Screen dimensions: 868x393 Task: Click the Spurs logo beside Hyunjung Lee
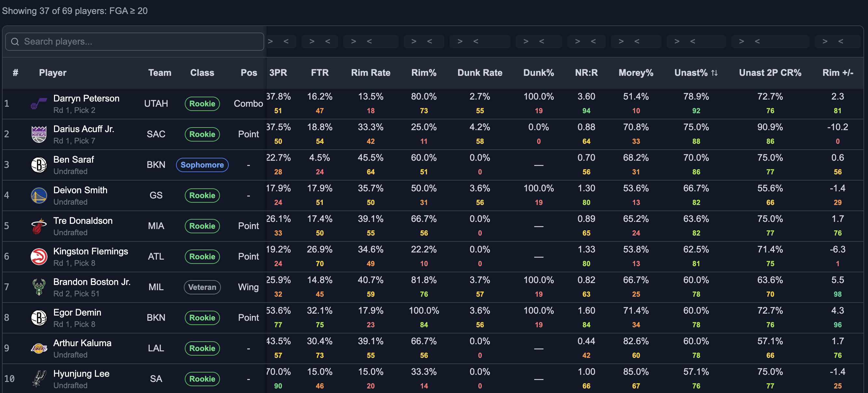(39, 379)
